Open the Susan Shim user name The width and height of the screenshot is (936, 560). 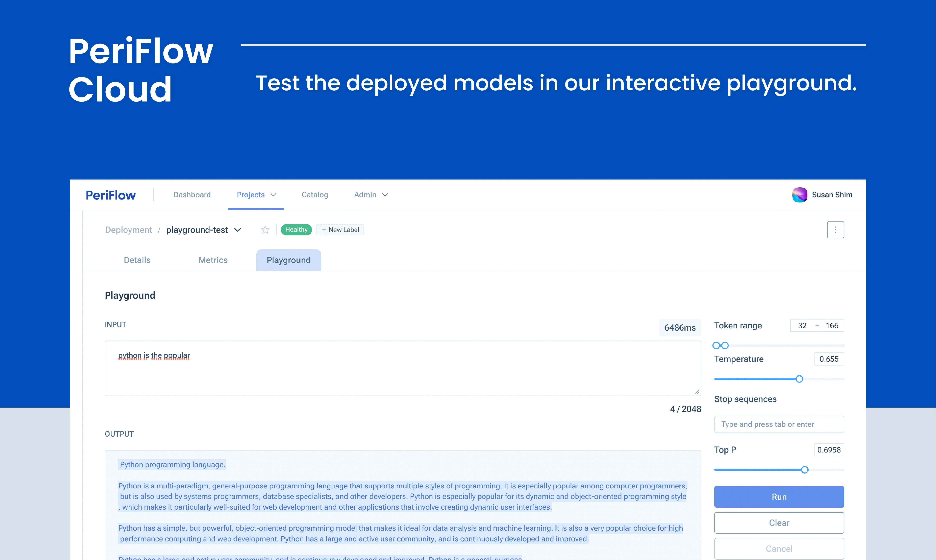[832, 195]
